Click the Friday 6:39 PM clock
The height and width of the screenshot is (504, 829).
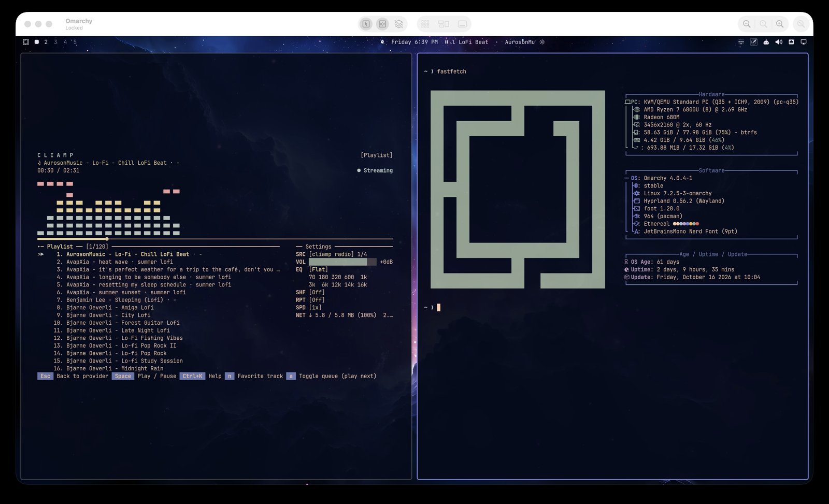414,42
